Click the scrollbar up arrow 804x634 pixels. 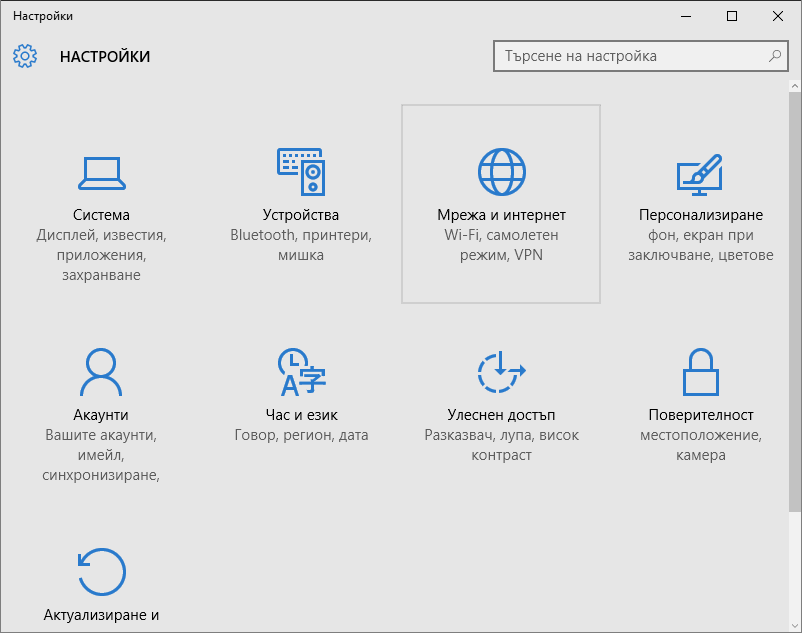click(795, 86)
